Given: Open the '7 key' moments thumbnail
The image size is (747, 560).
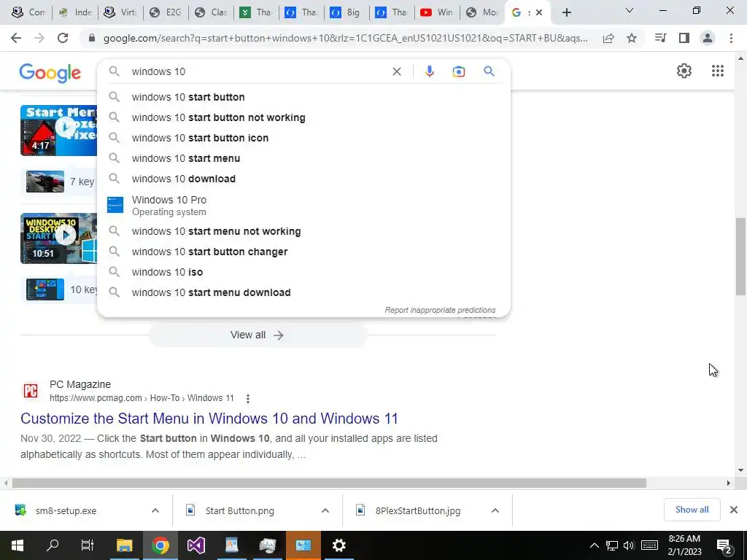Looking at the screenshot, I should (x=45, y=182).
